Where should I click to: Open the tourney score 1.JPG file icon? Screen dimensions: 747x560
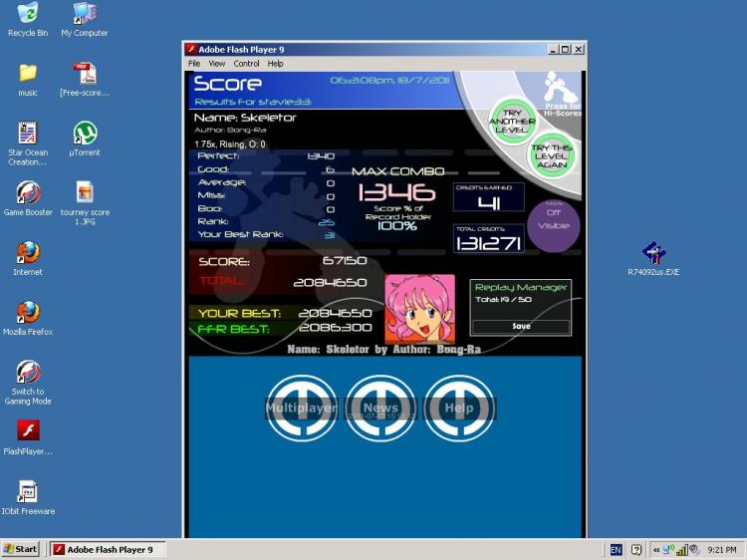[85, 203]
